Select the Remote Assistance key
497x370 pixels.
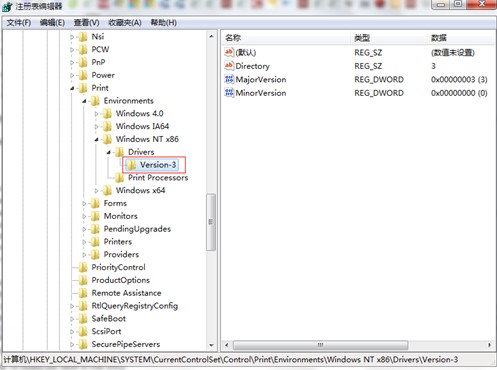[x=126, y=293]
